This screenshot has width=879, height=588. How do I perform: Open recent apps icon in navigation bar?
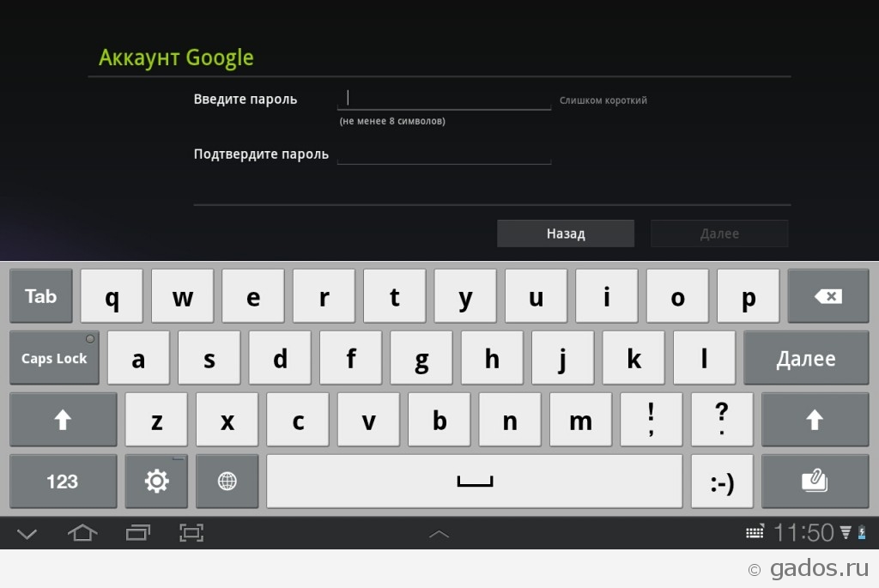coord(138,532)
